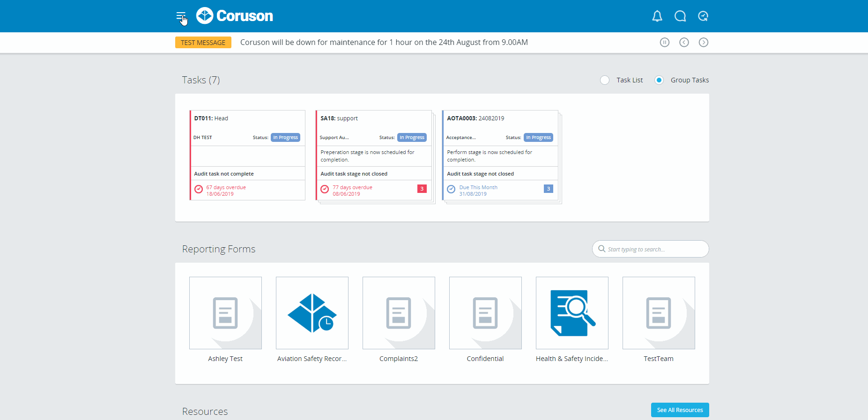Click In Progress status on SA18 card
The image size is (868, 420).
click(x=412, y=138)
